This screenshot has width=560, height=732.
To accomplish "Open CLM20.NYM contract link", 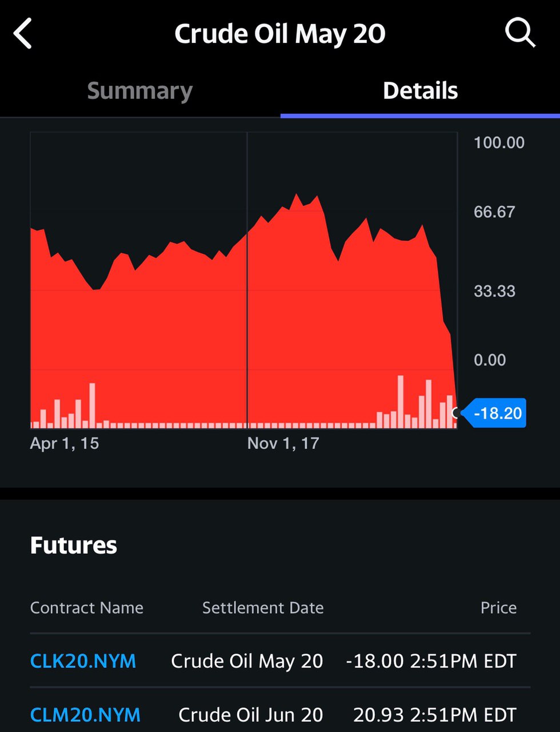I will click(x=85, y=714).
